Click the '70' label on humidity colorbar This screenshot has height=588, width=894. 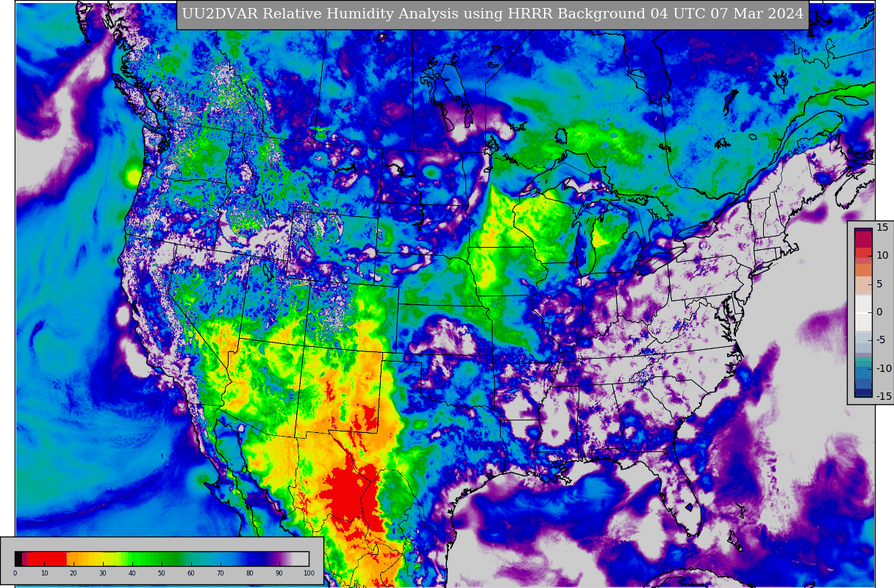pyautogui.click(x=221, y=573)
